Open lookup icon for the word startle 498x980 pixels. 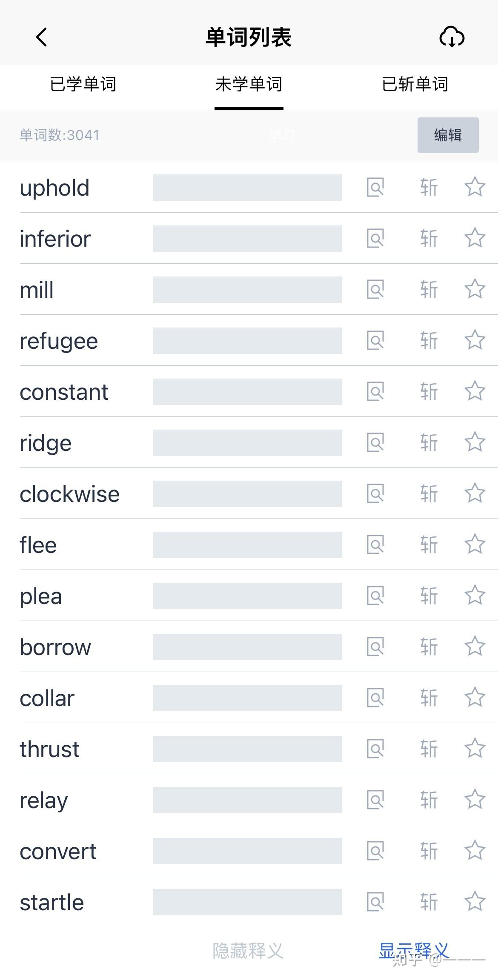coord(375,902)
